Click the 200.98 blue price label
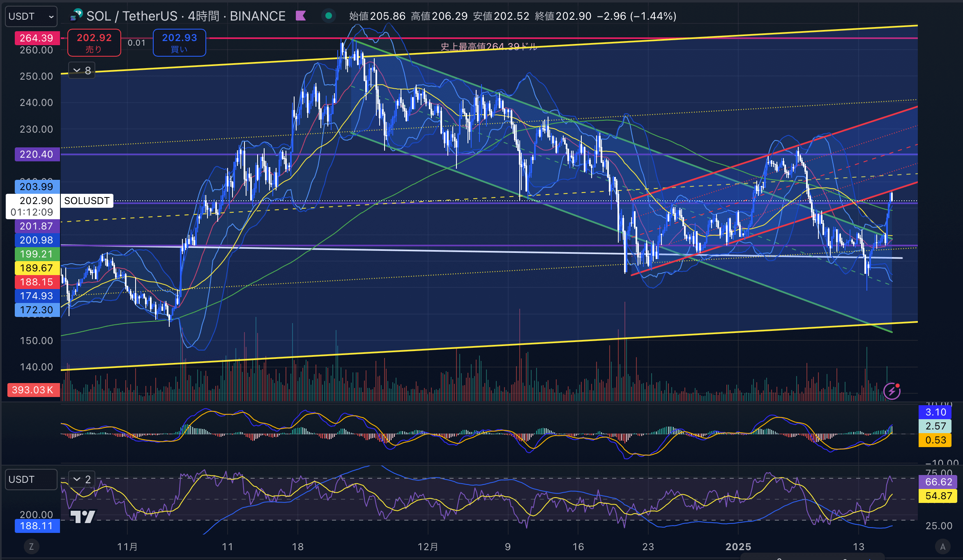Image resolution: width=963 pixels, height=560 pixels. click(37, 240)
